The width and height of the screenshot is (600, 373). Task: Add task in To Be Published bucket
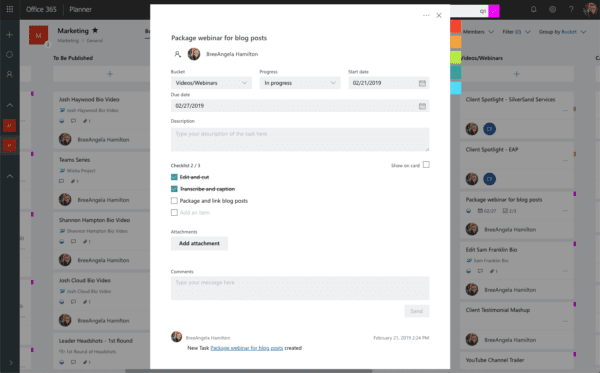pos(110,74)
